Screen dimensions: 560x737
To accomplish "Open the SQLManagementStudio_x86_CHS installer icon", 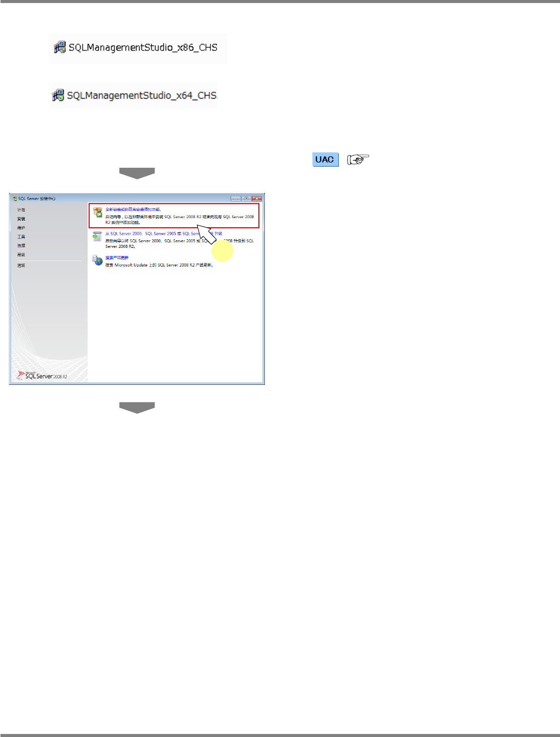I will (x=60, y=47).
